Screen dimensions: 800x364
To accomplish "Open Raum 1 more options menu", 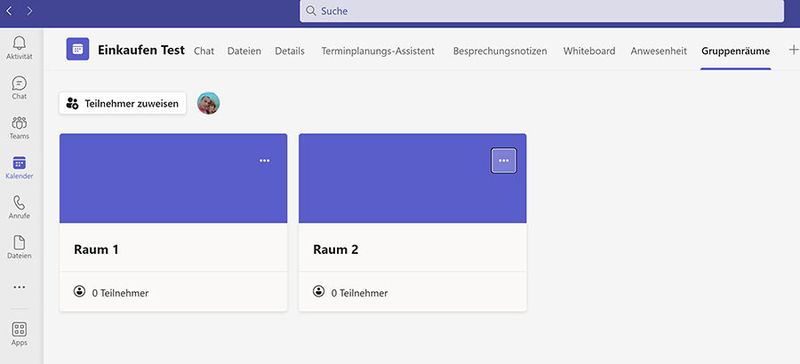I will coord(264,161).
